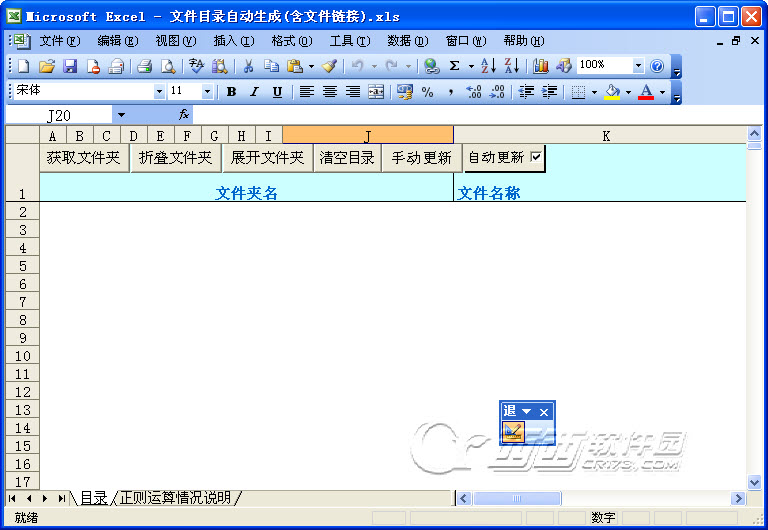Open the 插入(I) menu

point(234,41)
